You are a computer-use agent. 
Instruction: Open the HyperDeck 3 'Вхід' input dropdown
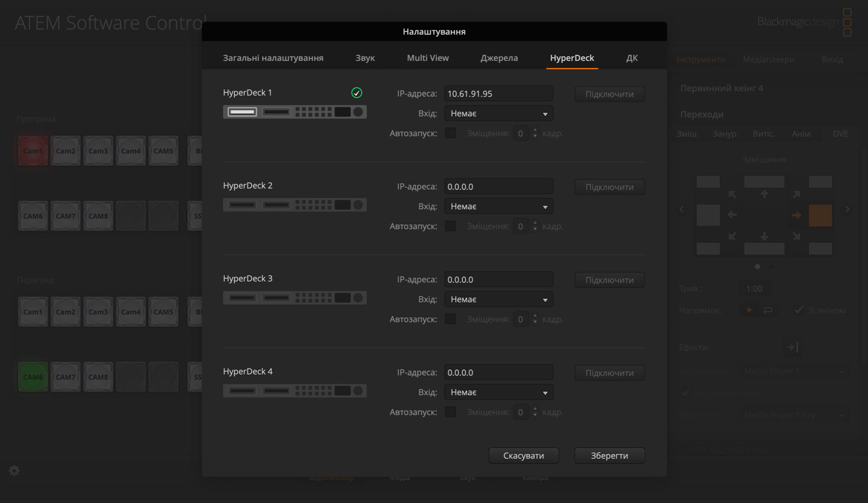click(x=499, y=299)
